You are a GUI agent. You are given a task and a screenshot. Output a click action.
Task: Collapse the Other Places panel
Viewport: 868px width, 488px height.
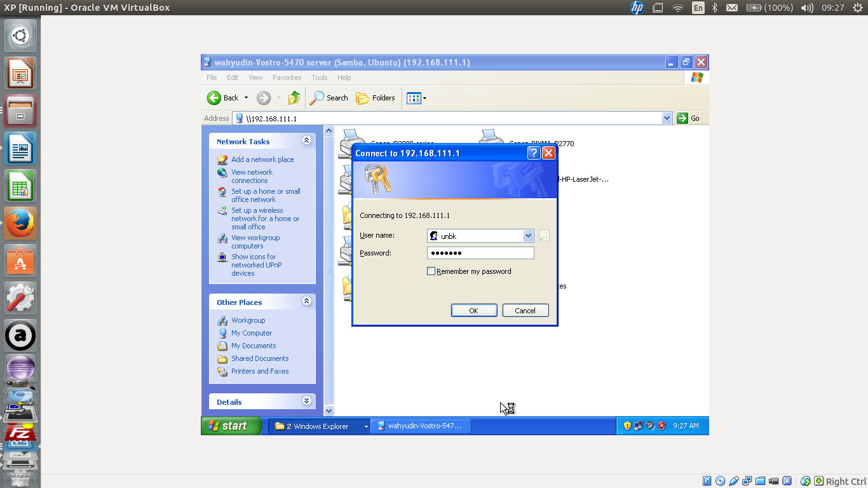[307, 301]
